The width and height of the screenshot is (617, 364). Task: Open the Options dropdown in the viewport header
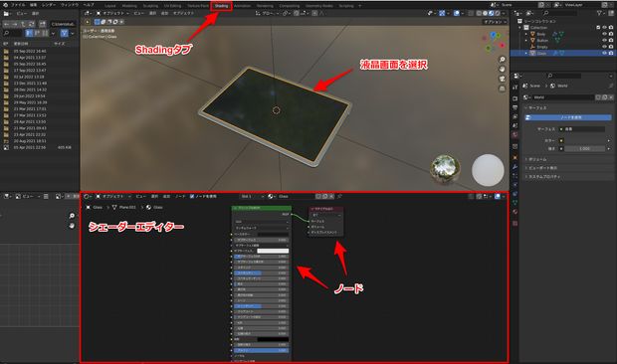495,22
